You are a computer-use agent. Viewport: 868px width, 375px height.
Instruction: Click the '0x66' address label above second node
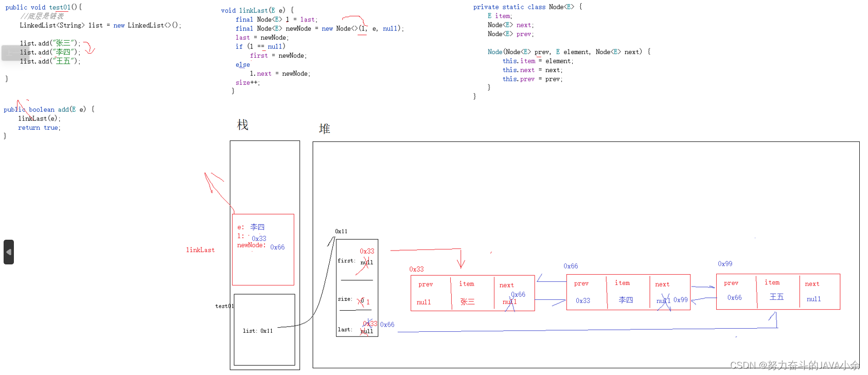coord(571,266)
